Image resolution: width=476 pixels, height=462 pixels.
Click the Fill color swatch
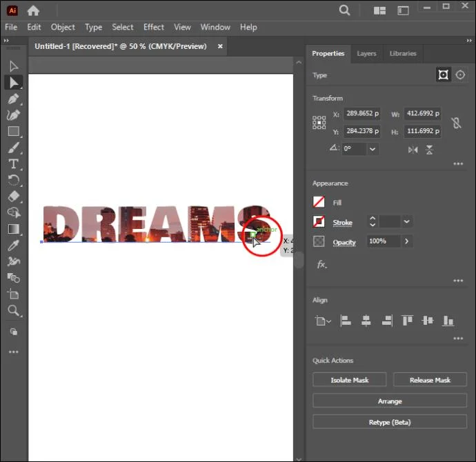pyautogui.click(x=319, y=202)
